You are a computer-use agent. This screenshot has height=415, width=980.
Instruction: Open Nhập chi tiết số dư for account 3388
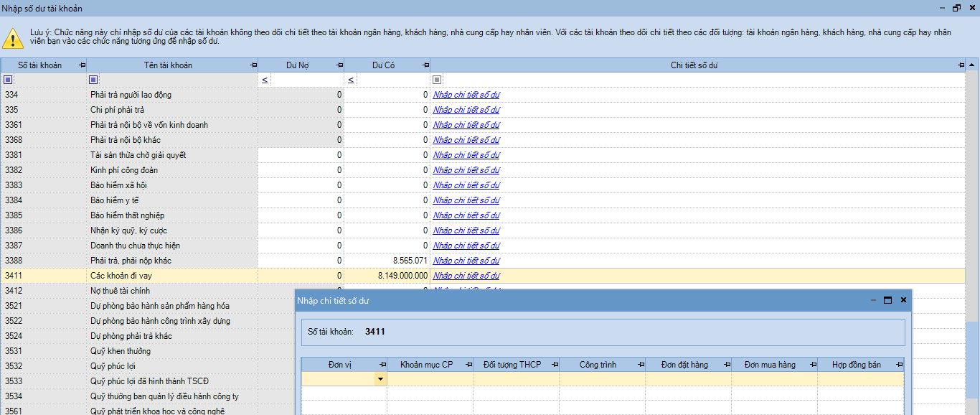click(466, 261)
